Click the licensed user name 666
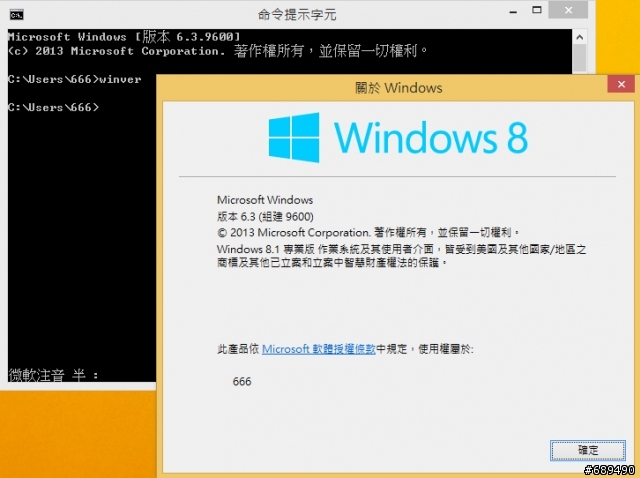This screenshot has height=478, width=640. pyautogui.click(x=242, y=381)
